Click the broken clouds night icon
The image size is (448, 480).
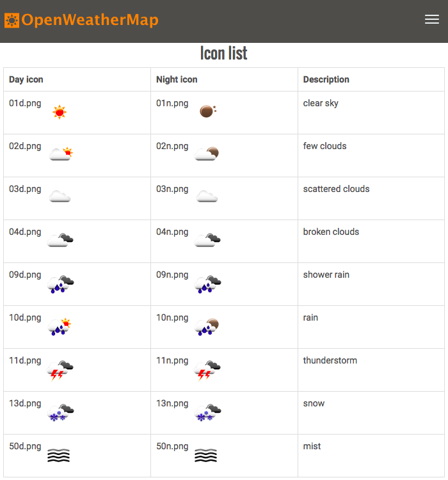207,240
